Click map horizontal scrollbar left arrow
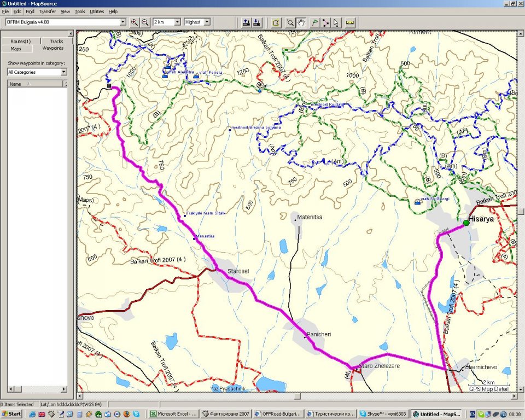 pyautogui.click(x=80, y=396)
